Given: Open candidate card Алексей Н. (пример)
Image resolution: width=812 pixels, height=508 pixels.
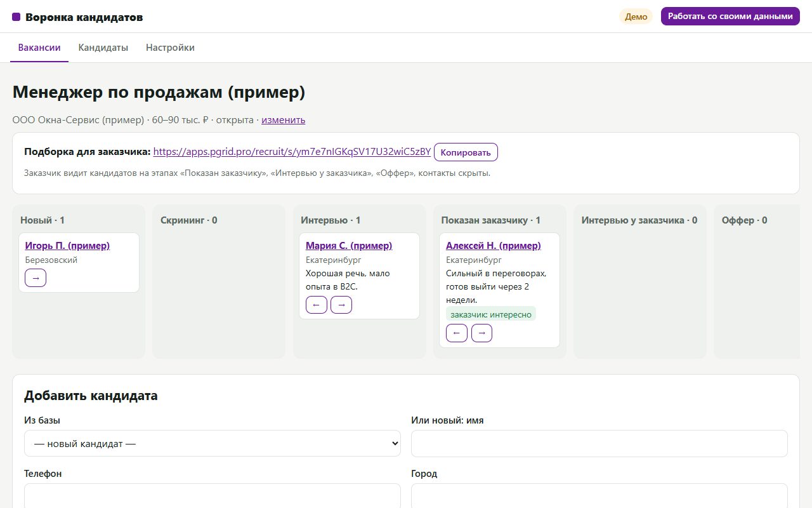Looking at the screenshot, I should 494,245.
